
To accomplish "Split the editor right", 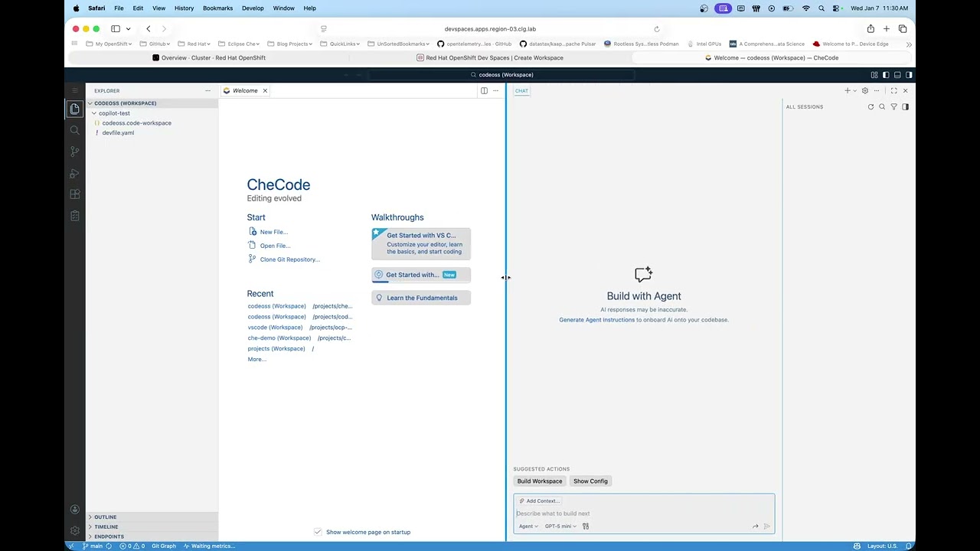I will point(484,90).
